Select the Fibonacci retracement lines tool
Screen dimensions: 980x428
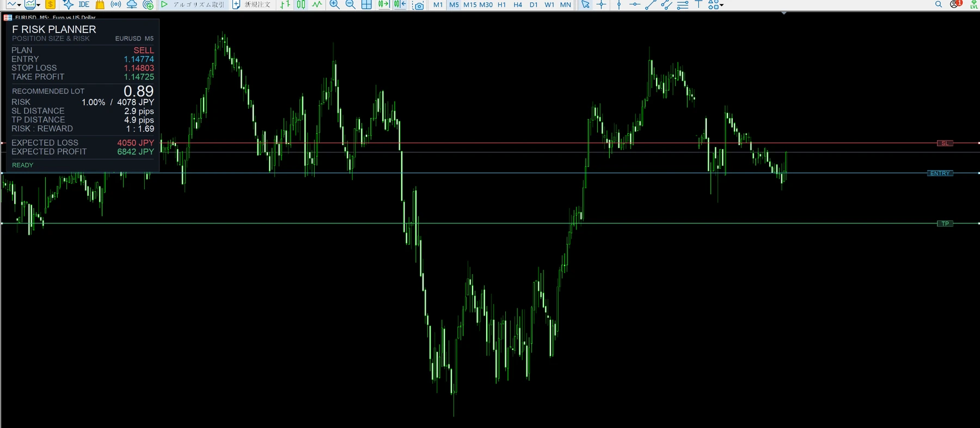683,4
